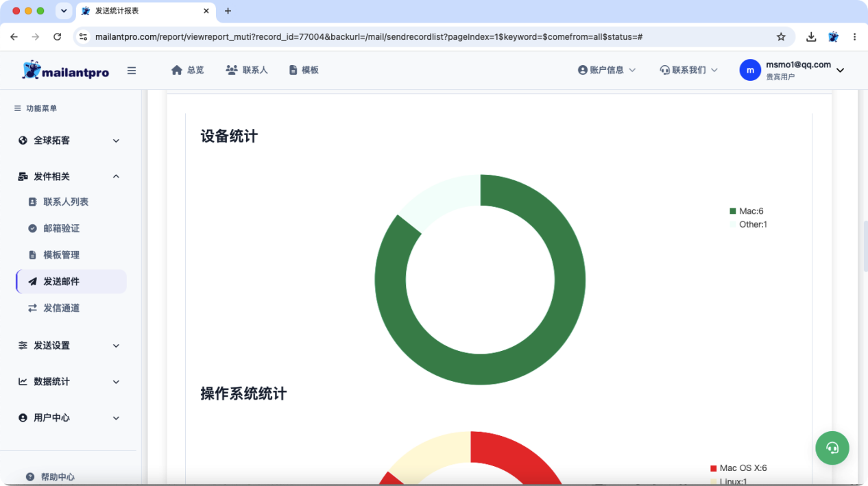Screen dimensions: 868x486
Task: Expand 用户中心 sidebar section
Action: point(69,417)
